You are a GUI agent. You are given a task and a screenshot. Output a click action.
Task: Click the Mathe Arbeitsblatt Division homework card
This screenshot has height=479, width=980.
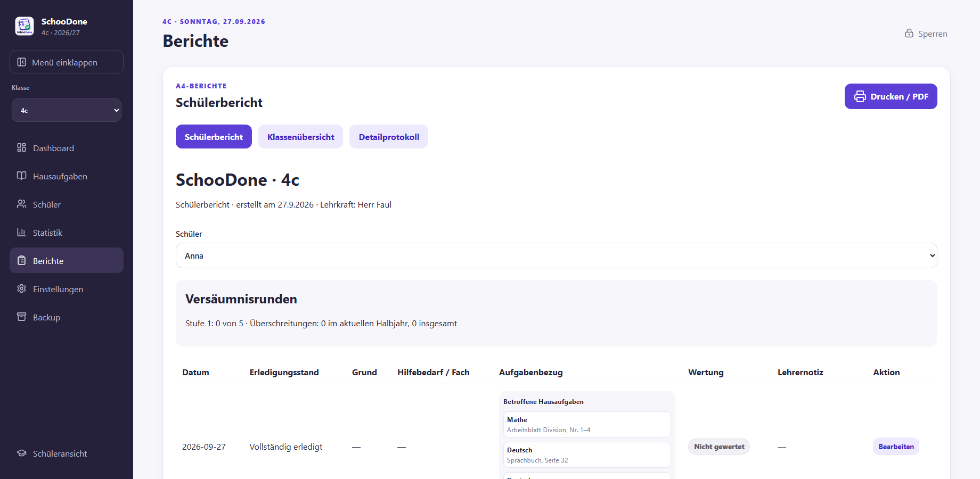587,424
